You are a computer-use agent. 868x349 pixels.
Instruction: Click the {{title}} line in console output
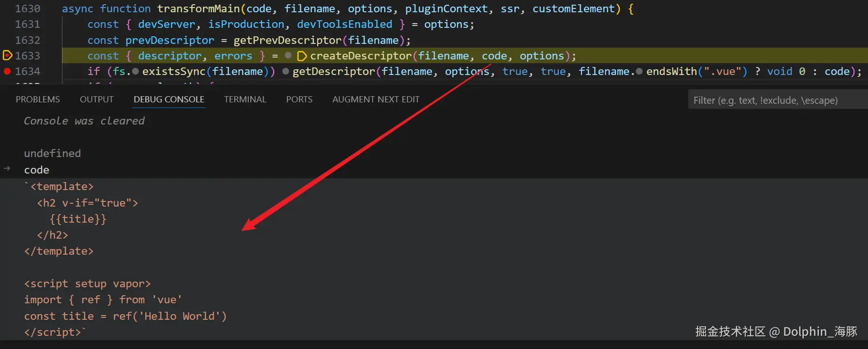[78, 219]
